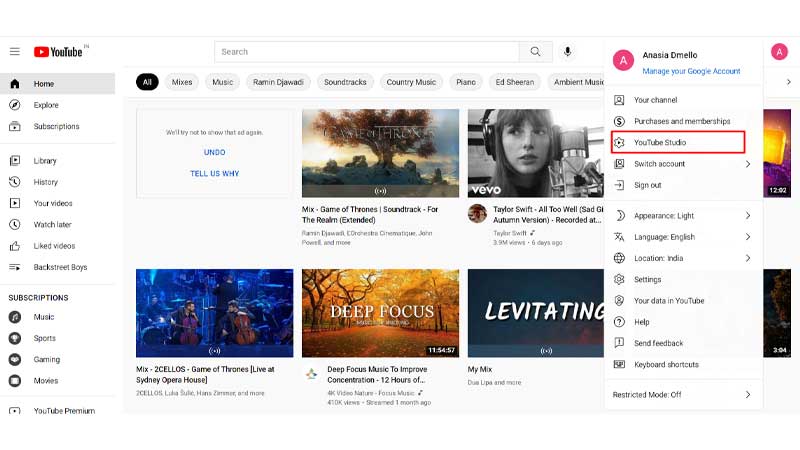The height and width of the screenshot is (450, 800).
Task: Click the account avatar in top corner
Action: click(779, 52)
